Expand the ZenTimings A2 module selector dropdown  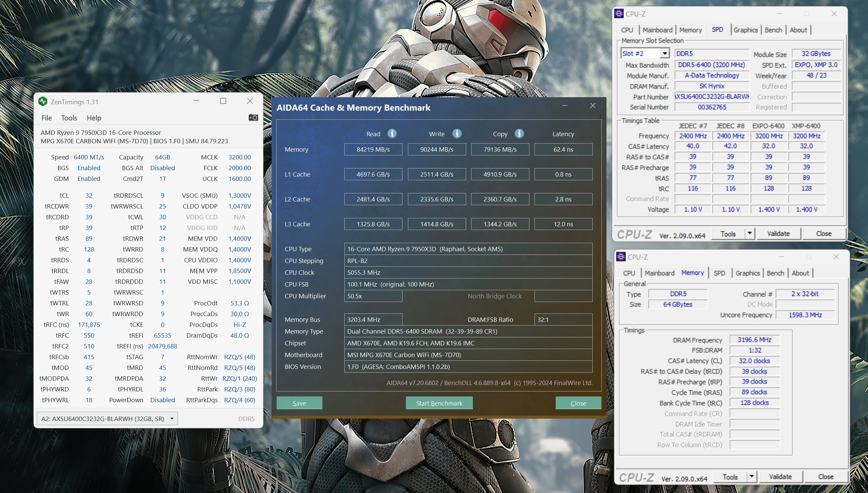[172, 418]
